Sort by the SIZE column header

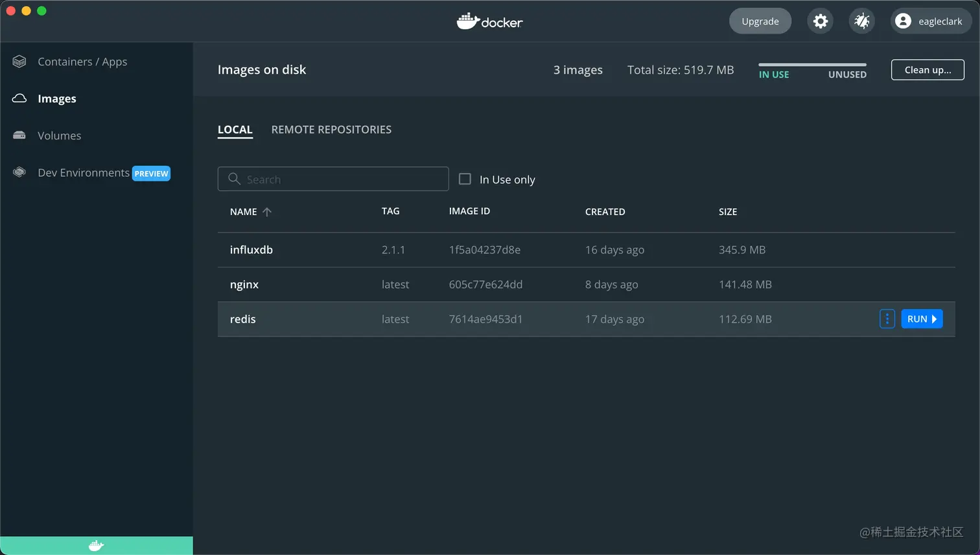click(x=728, y=212)
